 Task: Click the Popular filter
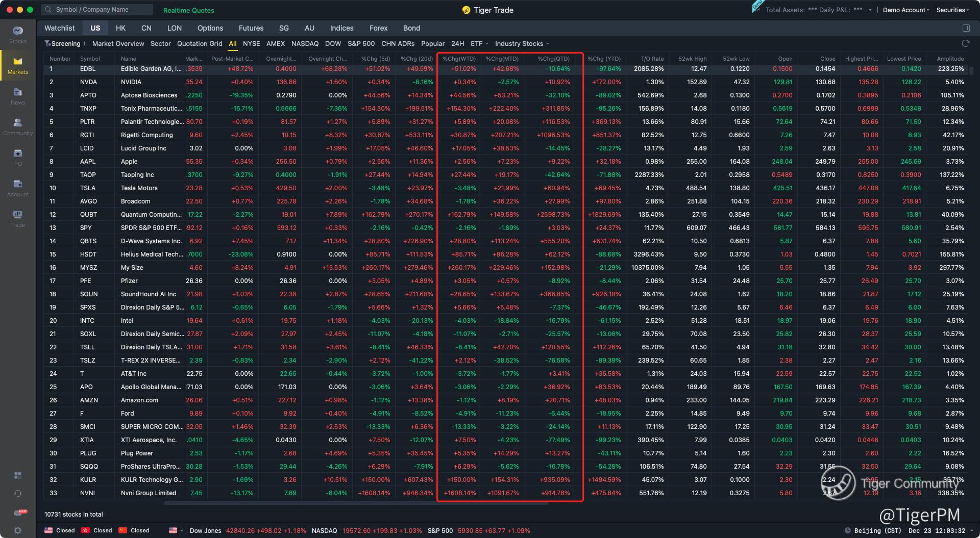coord(433,43)
